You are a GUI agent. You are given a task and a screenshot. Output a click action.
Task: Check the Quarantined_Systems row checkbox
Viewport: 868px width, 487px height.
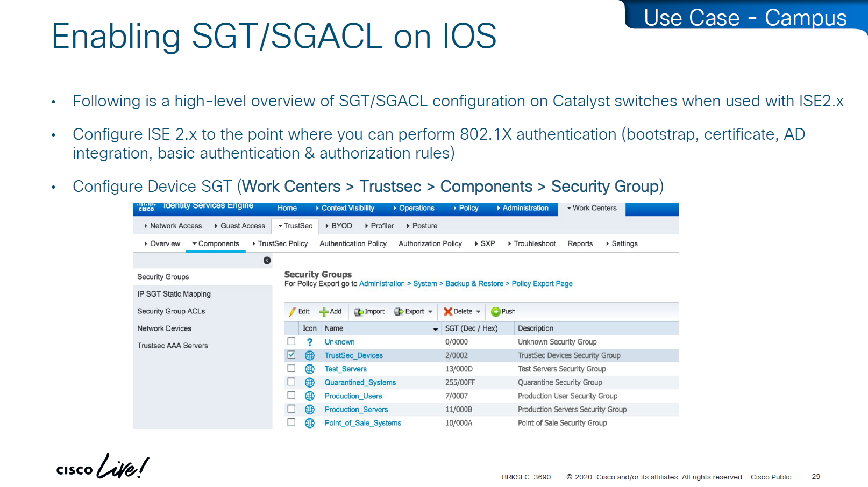coord(291,382)
